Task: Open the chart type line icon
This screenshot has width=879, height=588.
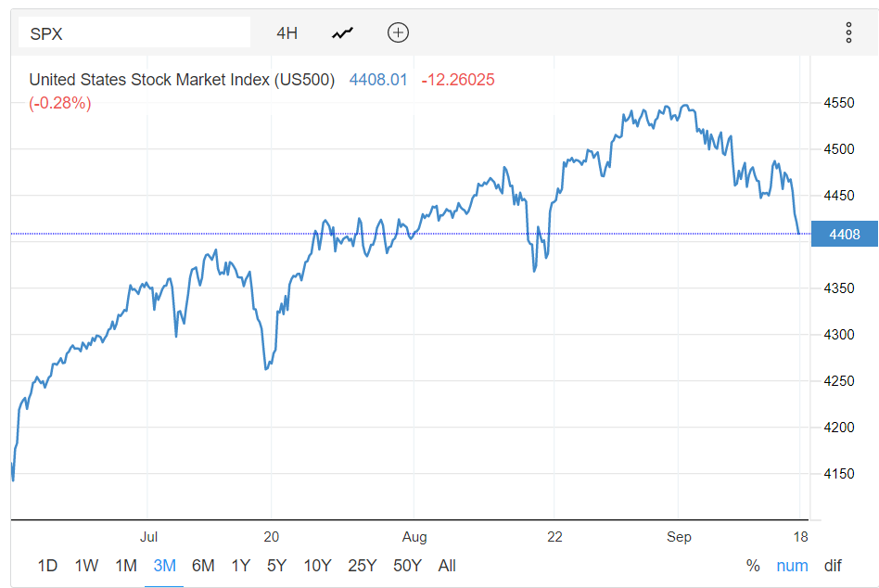Action: 343,33
